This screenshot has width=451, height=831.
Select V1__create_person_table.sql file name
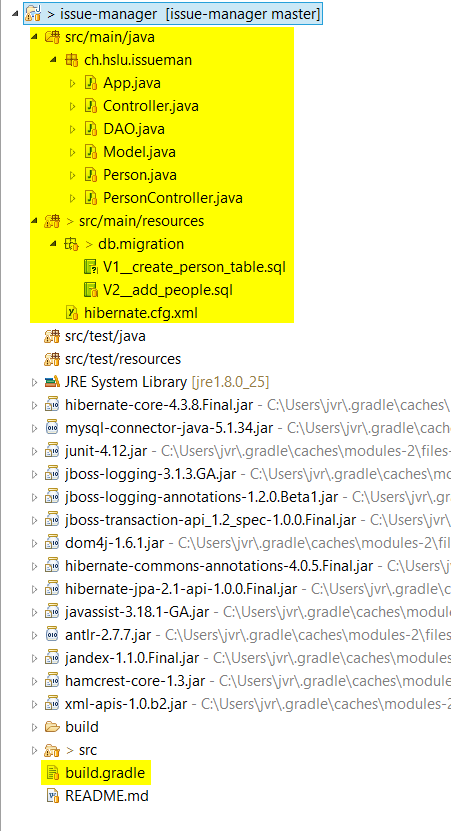pos(194,267)
